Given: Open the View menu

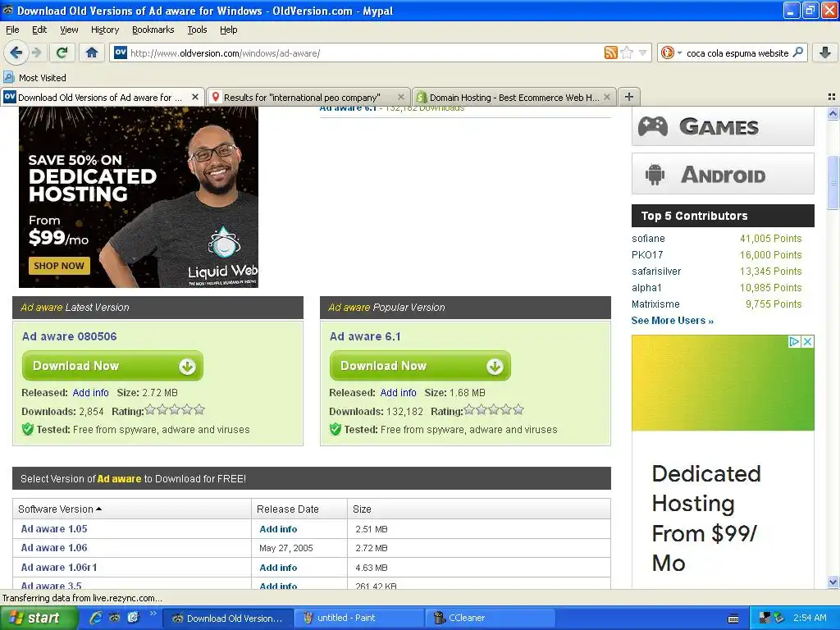Looking at the screenshot, I should (x=69, y=30).
